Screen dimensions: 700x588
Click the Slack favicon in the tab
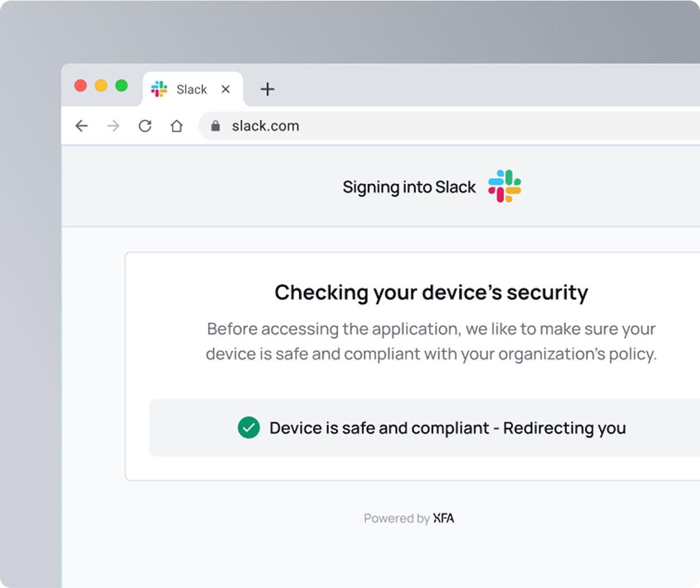[159, 89]
